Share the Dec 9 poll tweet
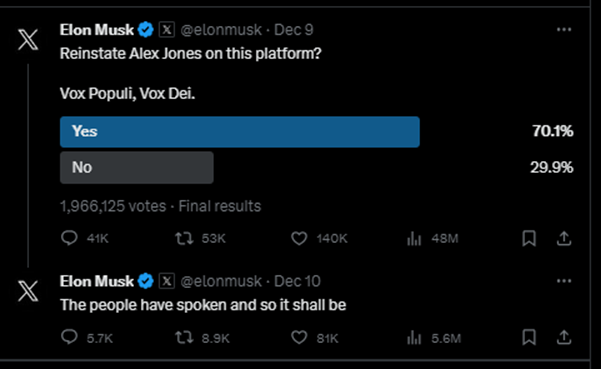Image resolution: width=601 pixels, height=369 pixels. point(564,238)
